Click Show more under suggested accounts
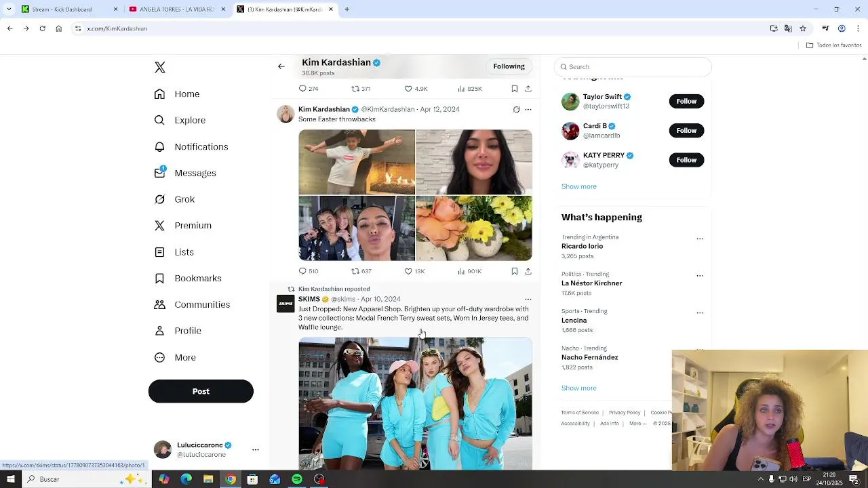Screen dimensions: 868x488 tap(578, 186)
